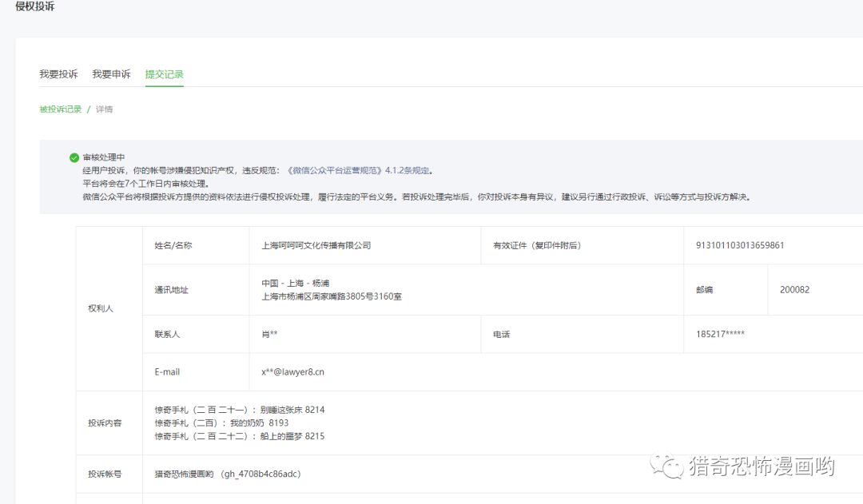
Task: Click the 详情 breadcrumb text
Action: pyautogui.click(x=104, y=109)
